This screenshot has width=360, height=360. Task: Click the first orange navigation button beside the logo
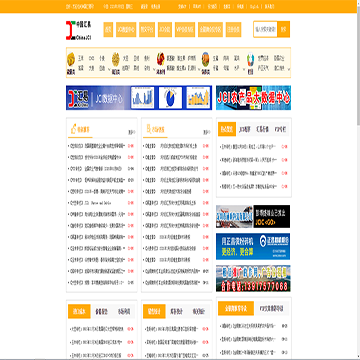(108, 30)
